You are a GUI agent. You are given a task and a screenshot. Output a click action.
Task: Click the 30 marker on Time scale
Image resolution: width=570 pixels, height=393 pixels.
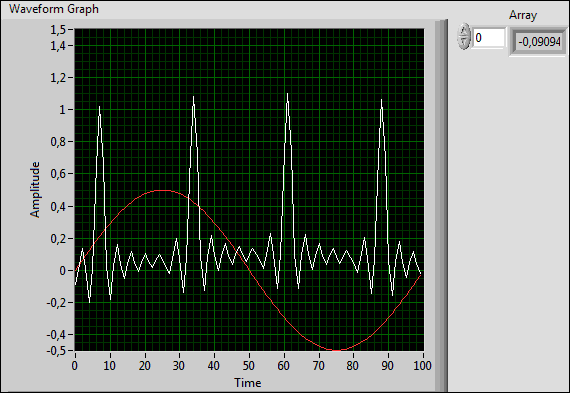click(179, 365)
